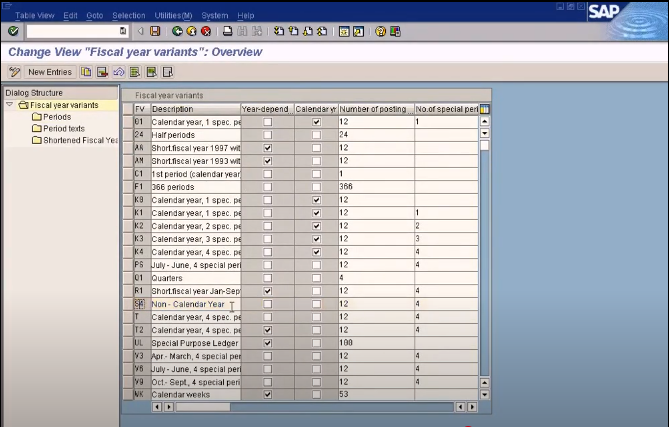The height and width of the screenshot is (427, 669).
Task: Click the yellow Help question mark icon
Action: [x=380, y=31]
